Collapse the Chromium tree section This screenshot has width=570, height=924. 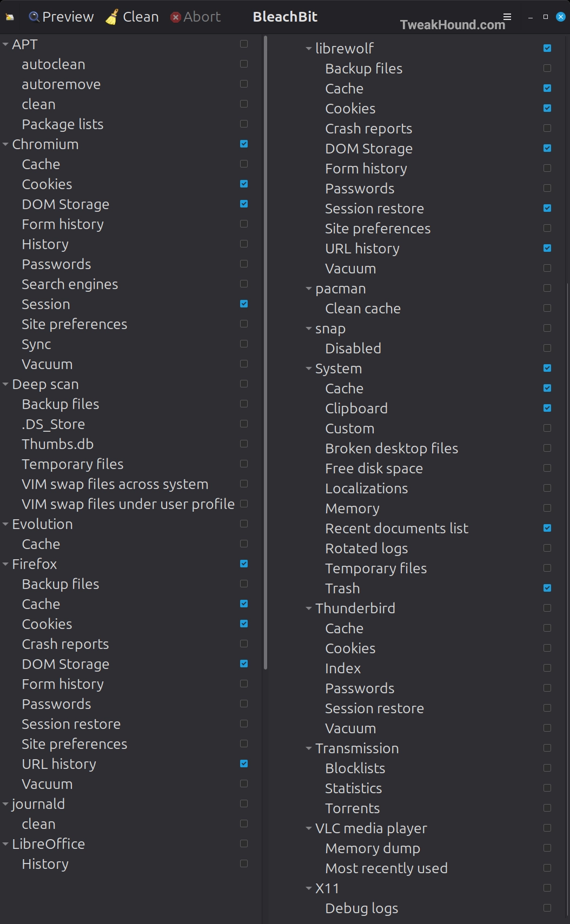point(5,144)
